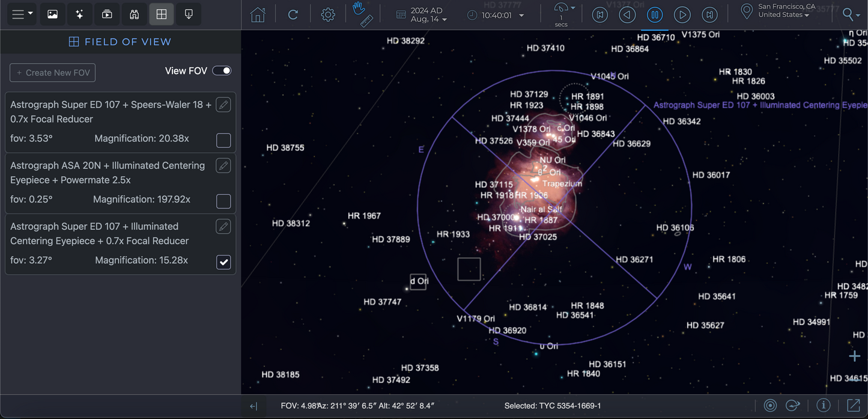The height and width of the screenshot is (419, 868).
Task: Click the refresh/reset time icon
Action: (293, 15)
